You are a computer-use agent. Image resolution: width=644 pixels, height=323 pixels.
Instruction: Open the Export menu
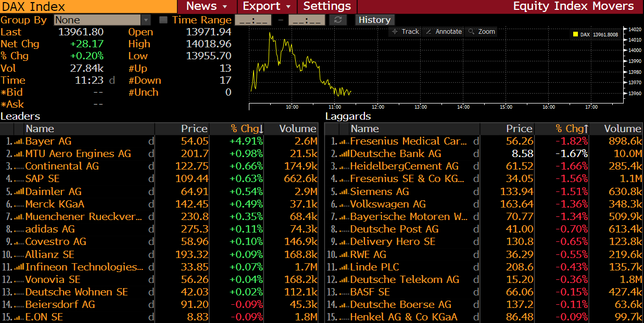(x=267, y=6)
